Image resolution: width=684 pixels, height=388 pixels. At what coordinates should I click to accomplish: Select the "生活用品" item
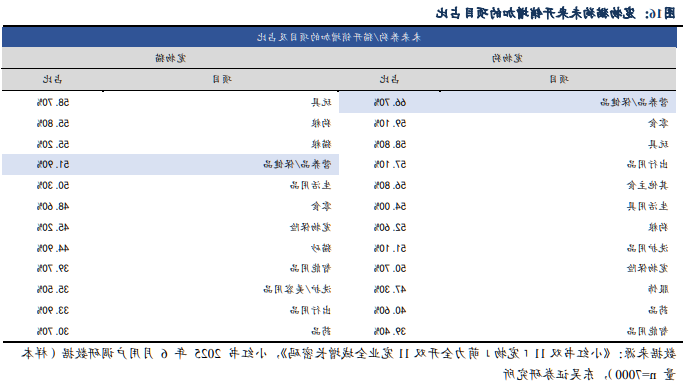click(x=311, y=185)
